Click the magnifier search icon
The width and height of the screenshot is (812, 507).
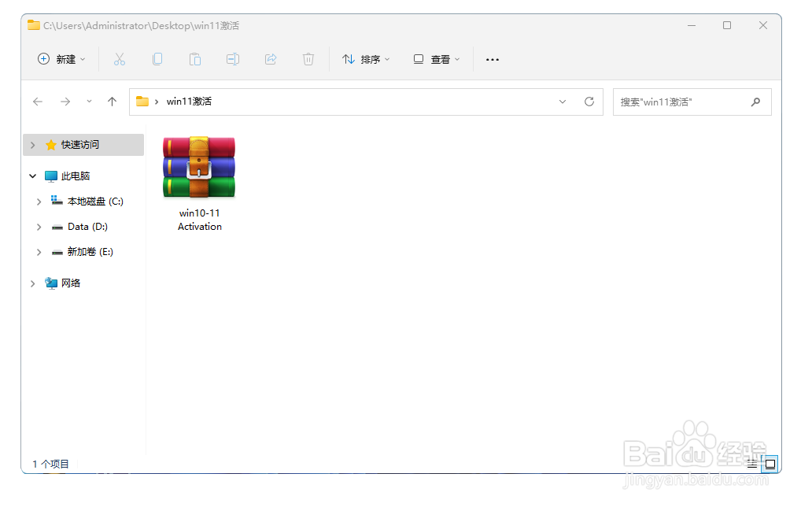(755, 102)
